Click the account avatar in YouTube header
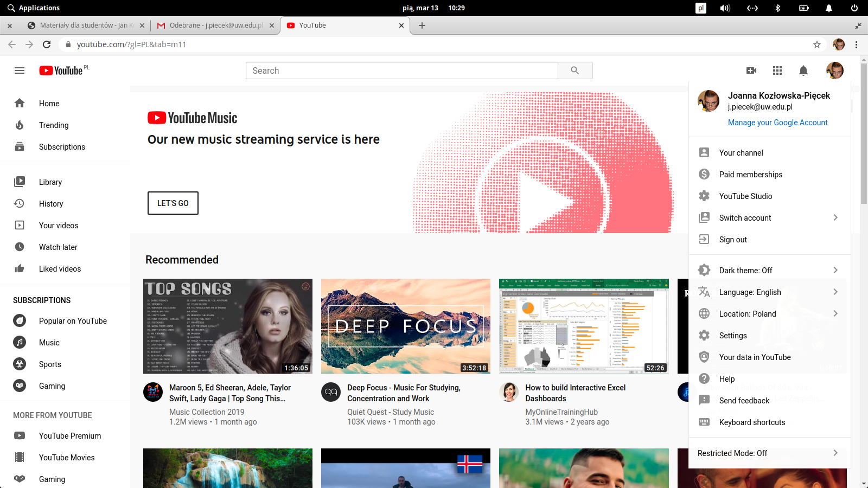The width and height of the screenshot is (868, 488). click(835, 70)
